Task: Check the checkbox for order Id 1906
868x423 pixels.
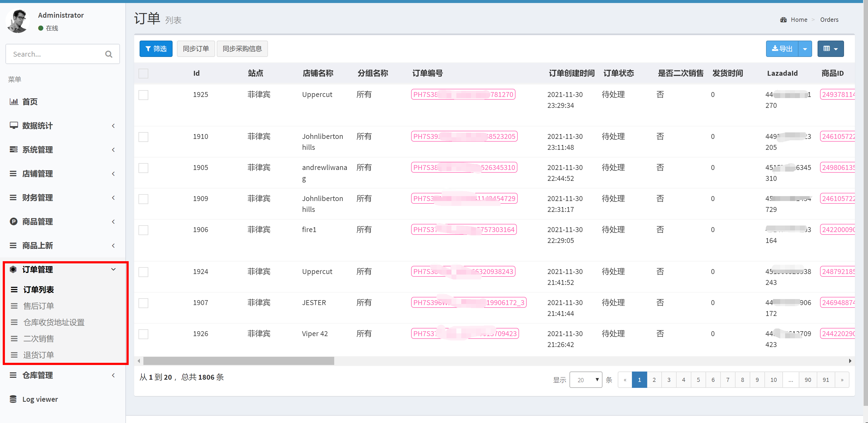Action: (143, 230)
